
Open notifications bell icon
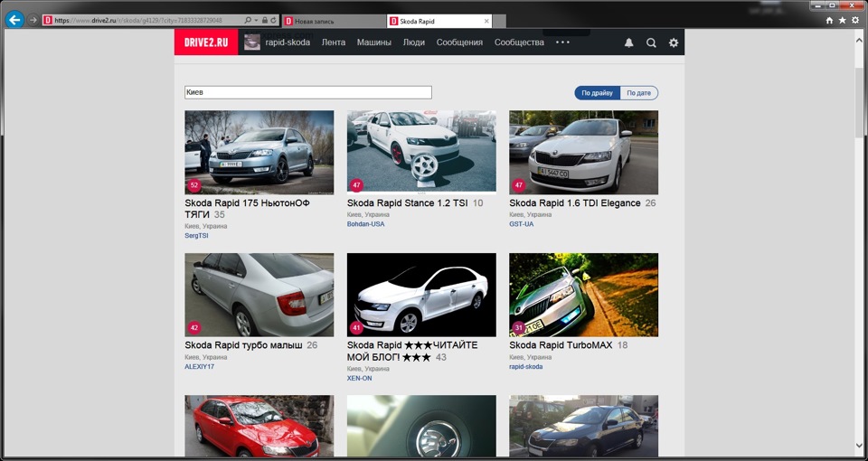coord(629,42)
